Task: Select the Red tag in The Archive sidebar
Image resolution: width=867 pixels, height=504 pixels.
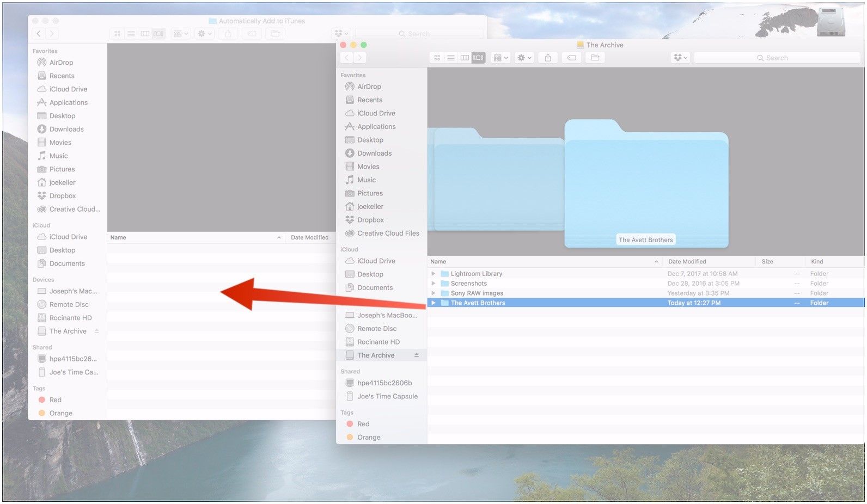Action: click(x=363, y=424)
